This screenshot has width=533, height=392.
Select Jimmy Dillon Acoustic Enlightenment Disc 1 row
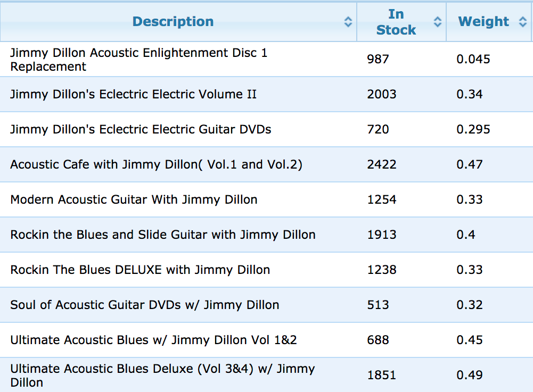click(266, 59)
